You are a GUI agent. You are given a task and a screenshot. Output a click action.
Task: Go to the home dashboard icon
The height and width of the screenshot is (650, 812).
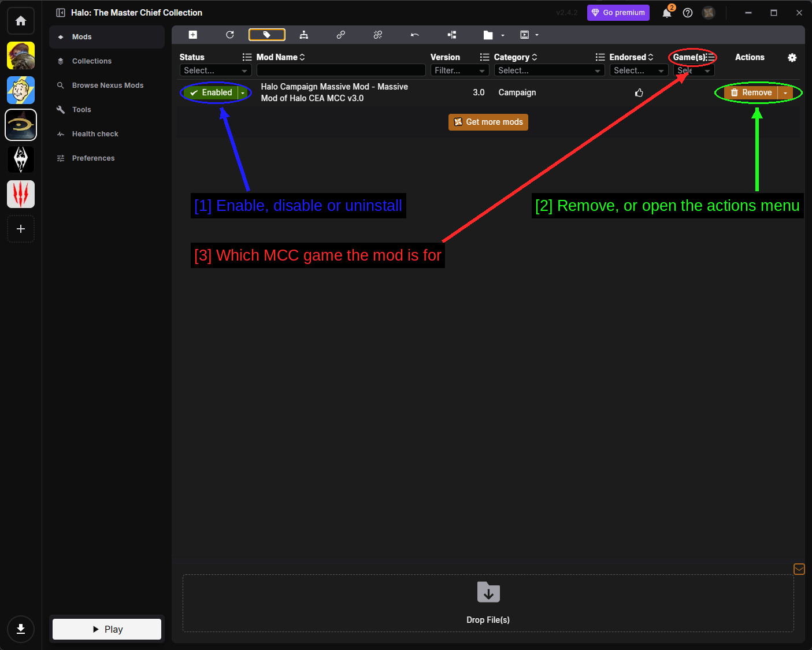coord(21,21)
